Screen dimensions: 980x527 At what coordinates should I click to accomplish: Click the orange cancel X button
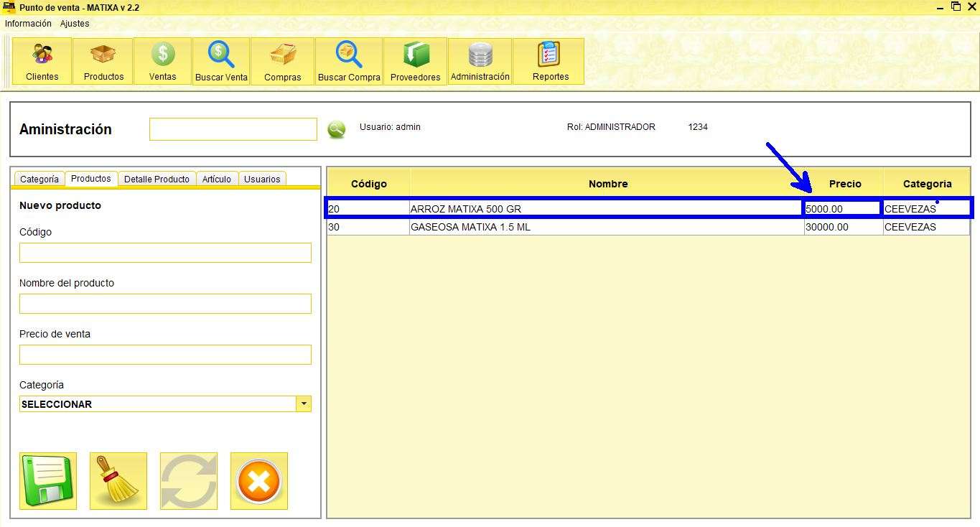tap(258, 481)
